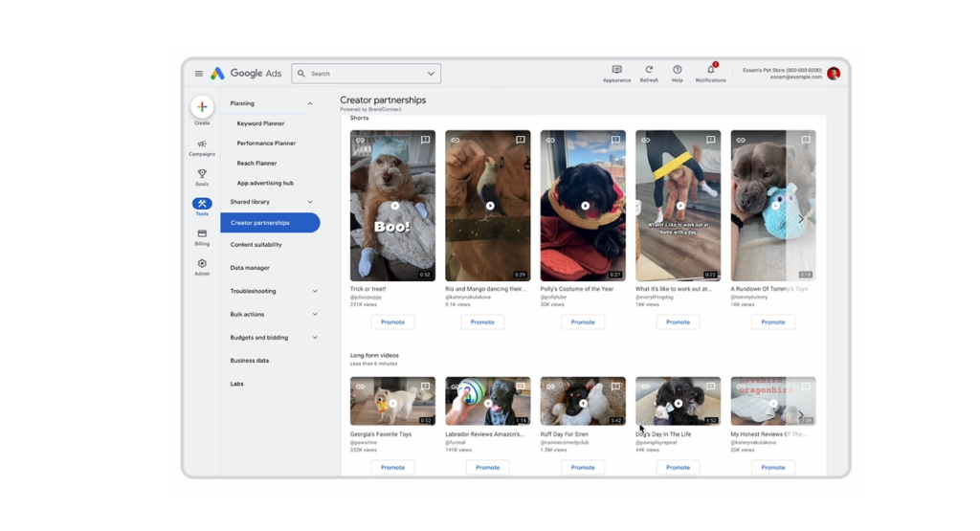Open the Admin gear icon
The width and height of the screenshot is (980, 531).
202,264
